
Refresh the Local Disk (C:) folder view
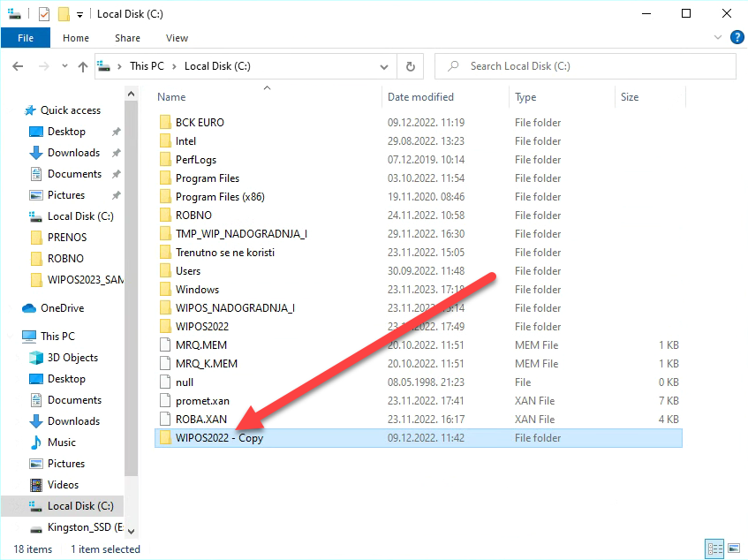click(410, 66)
